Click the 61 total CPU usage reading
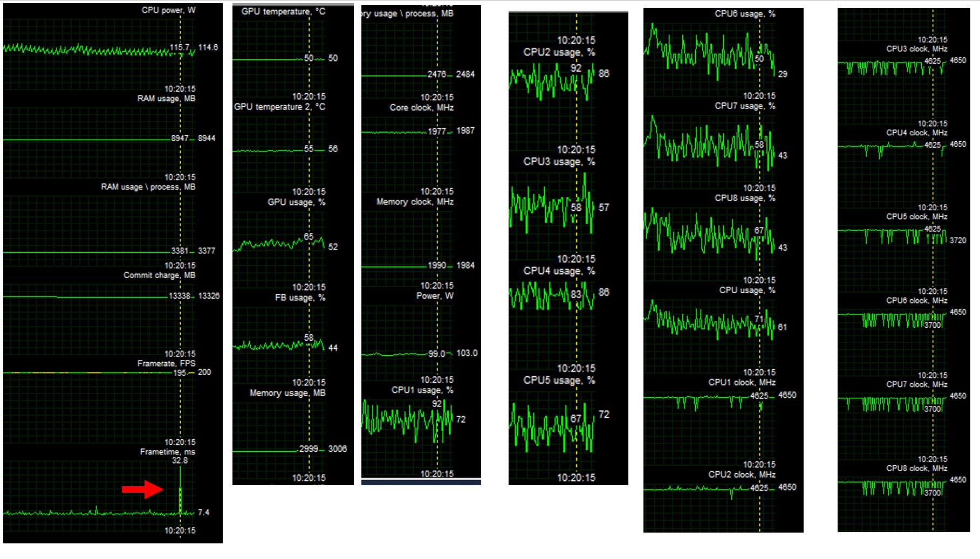The width and height of the screenshot is (980, 559). (x=783, y=327)
